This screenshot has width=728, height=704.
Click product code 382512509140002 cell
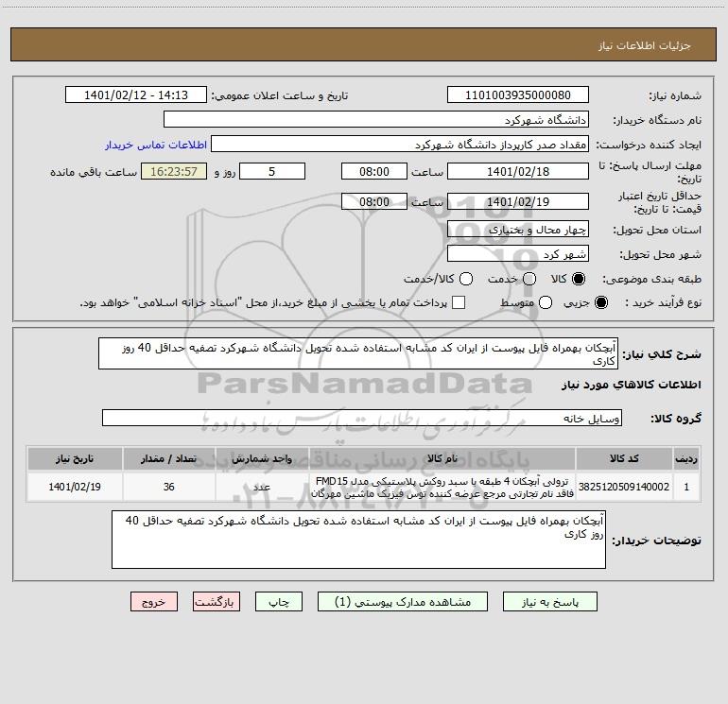(x=624, y=487)
